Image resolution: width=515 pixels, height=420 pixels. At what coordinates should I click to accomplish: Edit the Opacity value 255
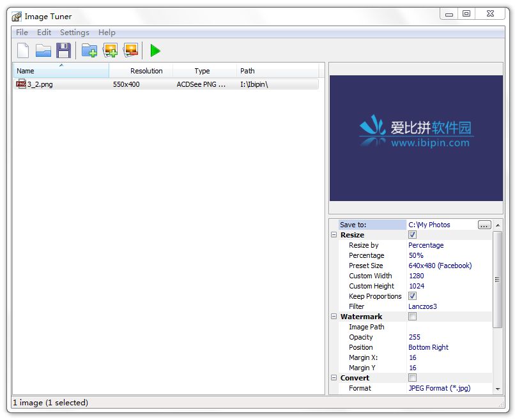(x=415, y=337)
